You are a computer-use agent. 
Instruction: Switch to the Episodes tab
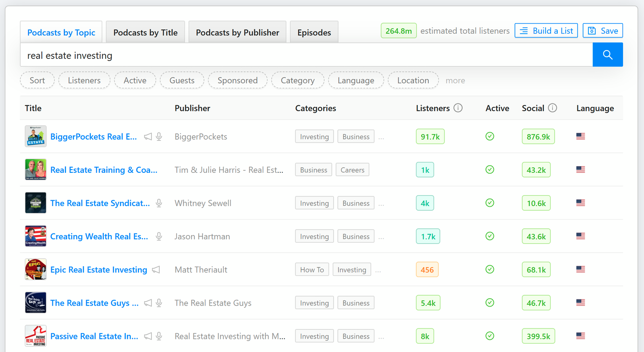pos(314,32)
